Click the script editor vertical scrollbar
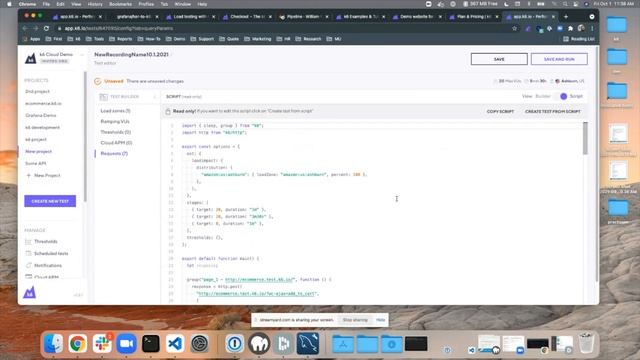This screenshot has height=360, width=640. click(585, 138)
